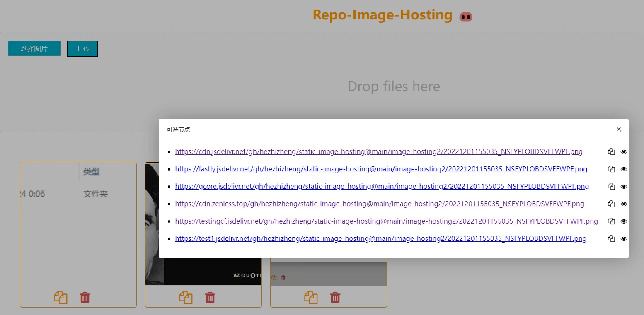Click the pig nose logo icon
Screen dimensions: 644x315
(x=466, y=17)
